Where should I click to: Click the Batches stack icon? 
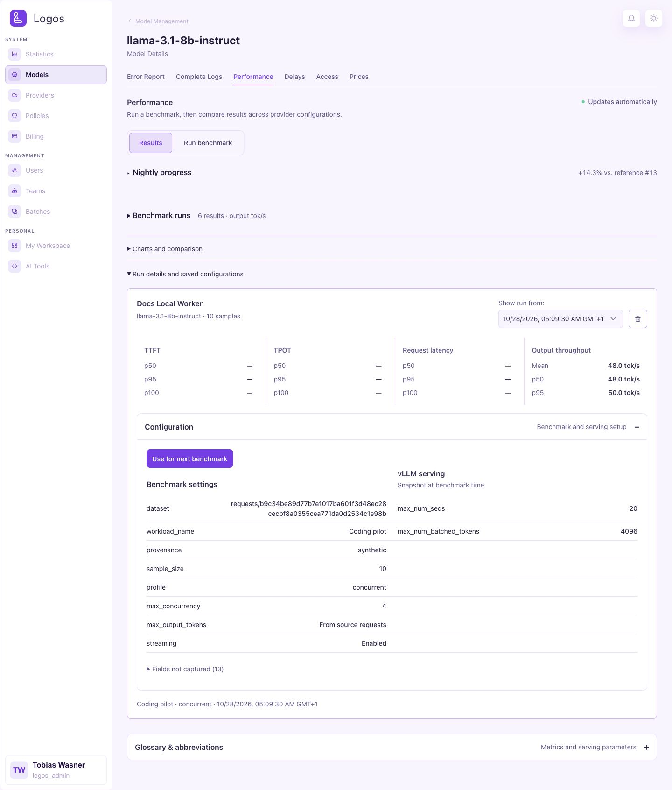[14, 212]
